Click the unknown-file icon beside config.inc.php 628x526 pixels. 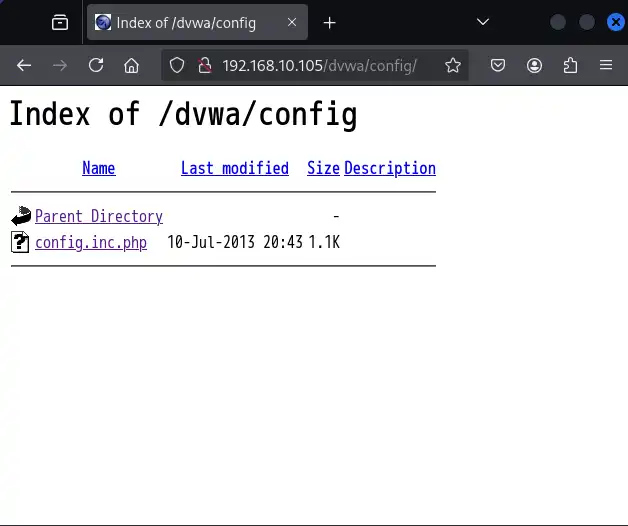point(20,242)
